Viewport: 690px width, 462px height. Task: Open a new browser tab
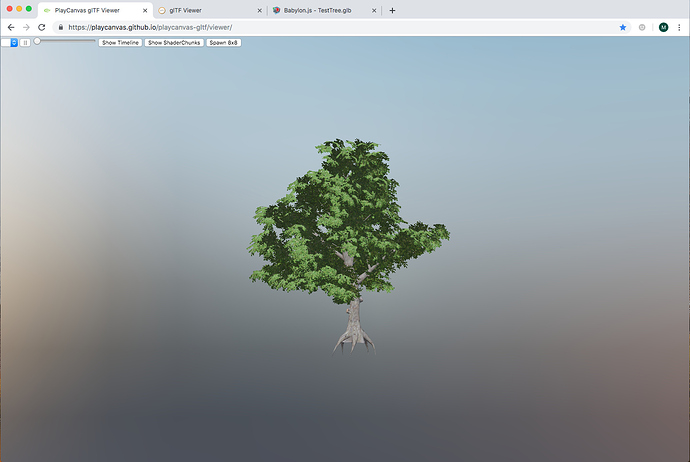(392, 10)
